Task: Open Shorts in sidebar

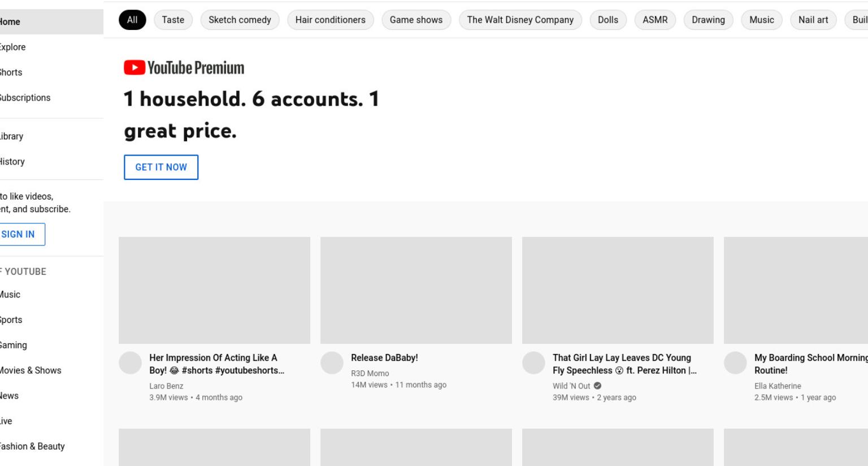Action: click(51, 72)
